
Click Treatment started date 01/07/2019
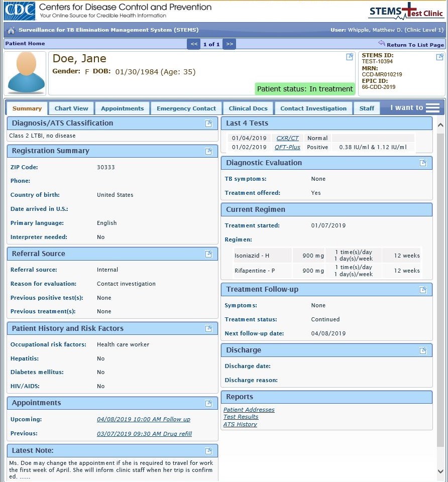pos(328,225)
